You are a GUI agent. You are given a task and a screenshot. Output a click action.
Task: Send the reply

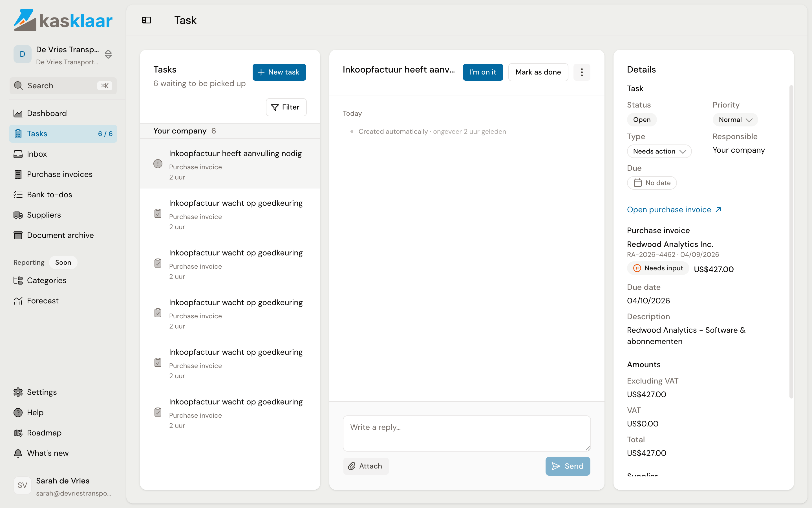[x=568, y=466]
